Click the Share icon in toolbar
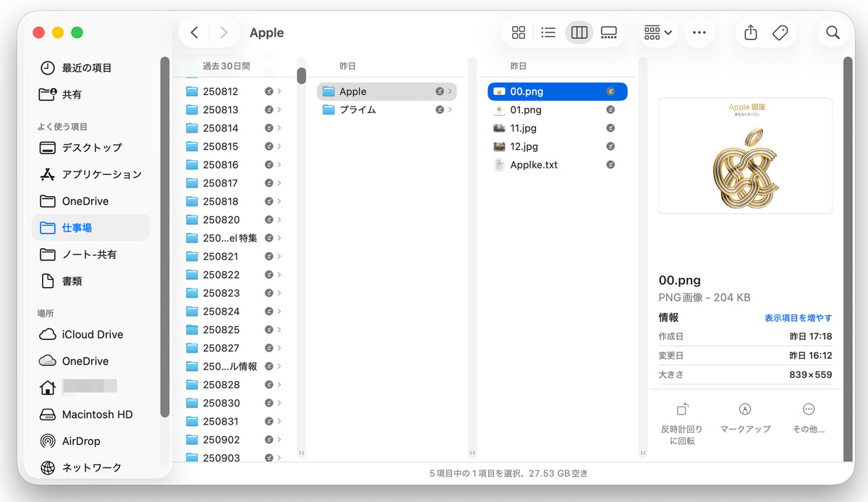This screenshot has width=868, height=502. pos(751,33)
